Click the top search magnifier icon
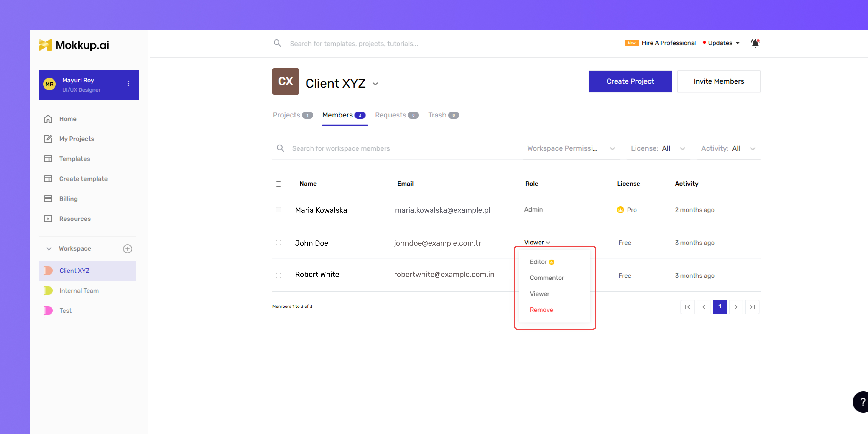 (x=277, y=43)
